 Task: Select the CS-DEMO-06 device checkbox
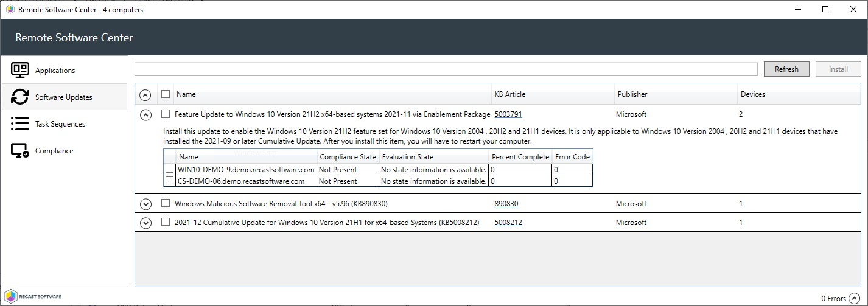tap(170, 181)
